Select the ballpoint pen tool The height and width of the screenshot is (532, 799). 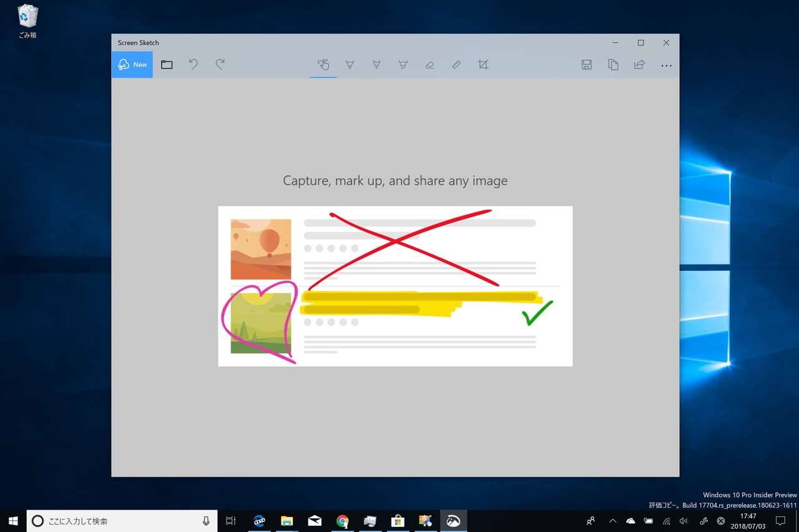350,64
